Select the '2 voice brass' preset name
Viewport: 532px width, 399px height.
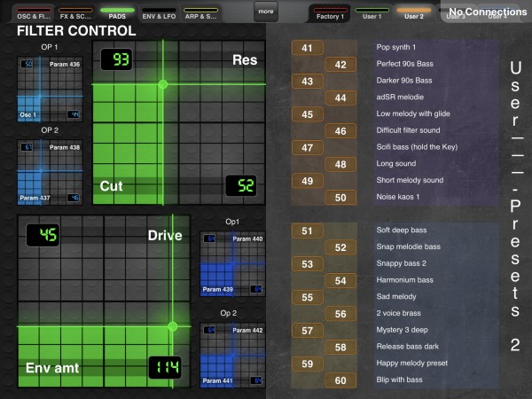[x=398, y=313]
